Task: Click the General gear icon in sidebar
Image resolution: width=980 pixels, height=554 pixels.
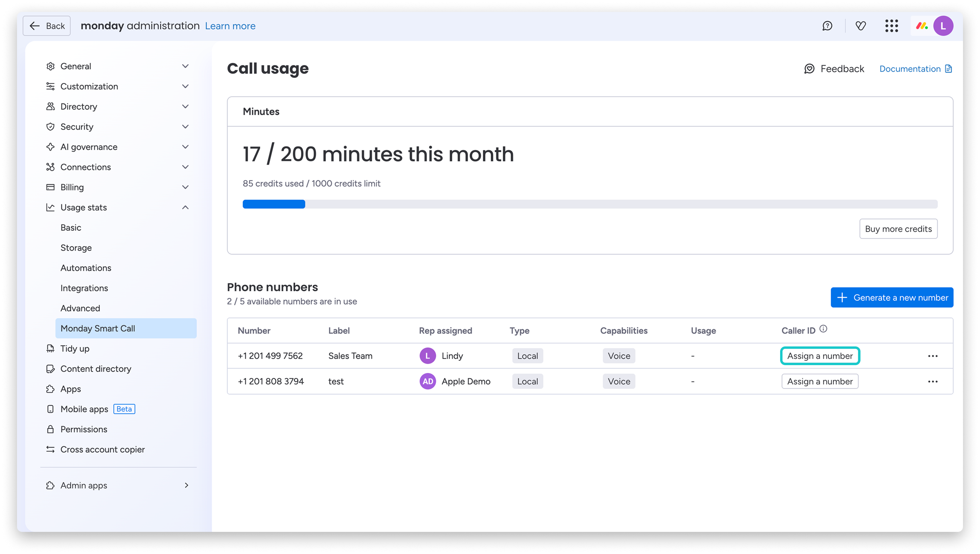Action: 50,66
